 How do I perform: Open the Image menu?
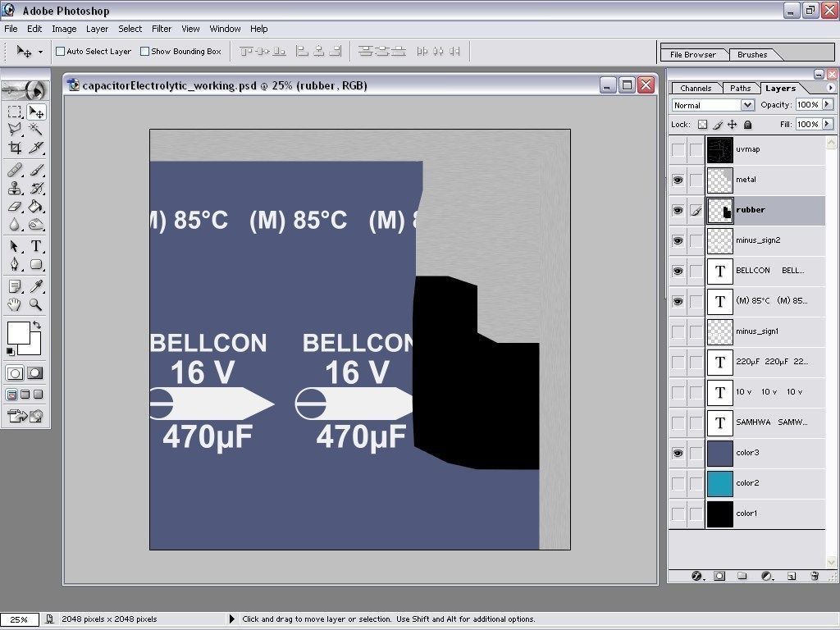64,29
